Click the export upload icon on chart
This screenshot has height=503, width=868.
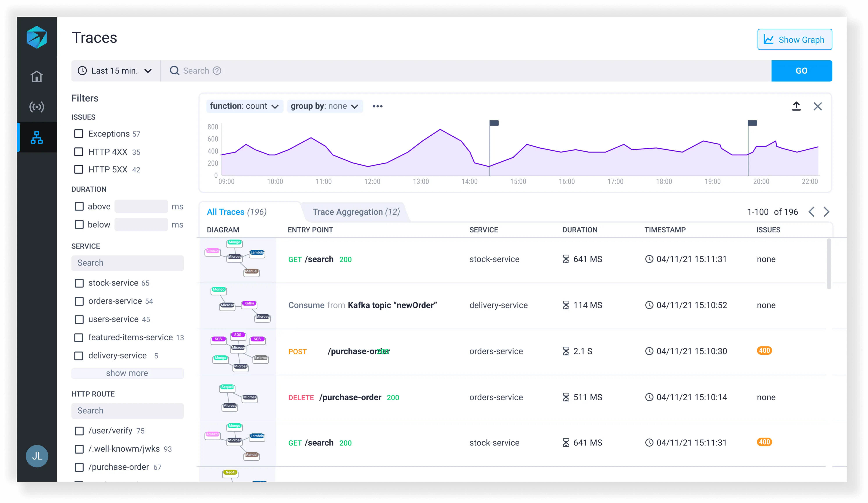(x=796, y=106)
